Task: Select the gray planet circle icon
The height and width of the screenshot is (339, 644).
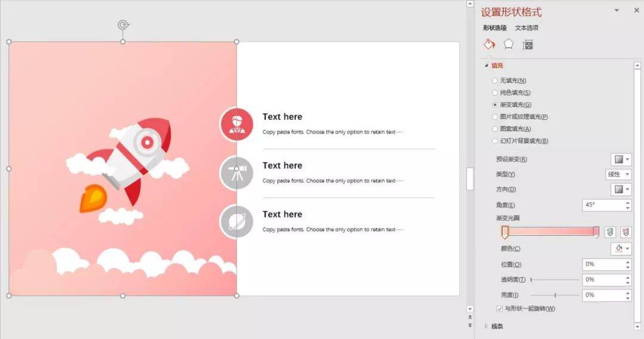Action: click(x=237, y=222)
